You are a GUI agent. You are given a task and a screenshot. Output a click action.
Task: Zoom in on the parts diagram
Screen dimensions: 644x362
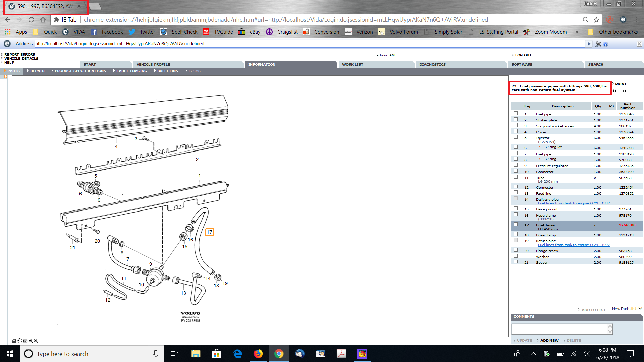click(31, 341)
